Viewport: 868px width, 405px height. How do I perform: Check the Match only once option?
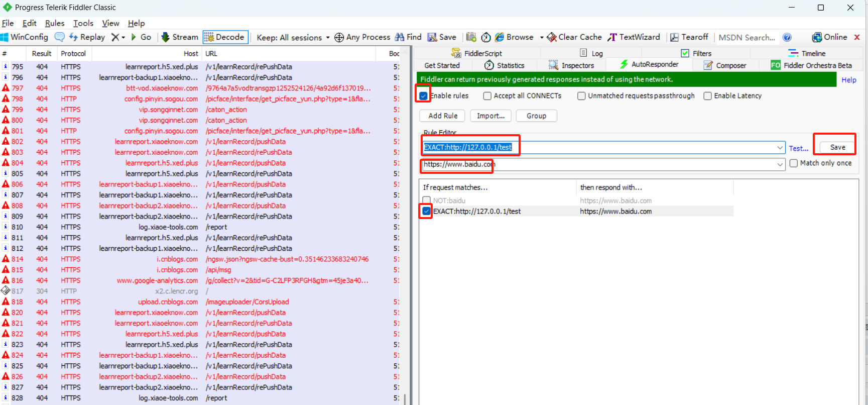click(x=794, y=163)
